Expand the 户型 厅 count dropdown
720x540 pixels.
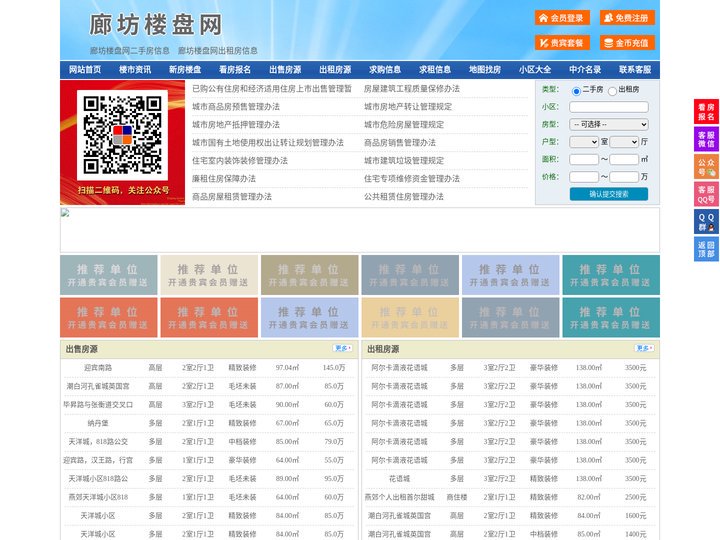pyautogui.click(x=624, y=142)
